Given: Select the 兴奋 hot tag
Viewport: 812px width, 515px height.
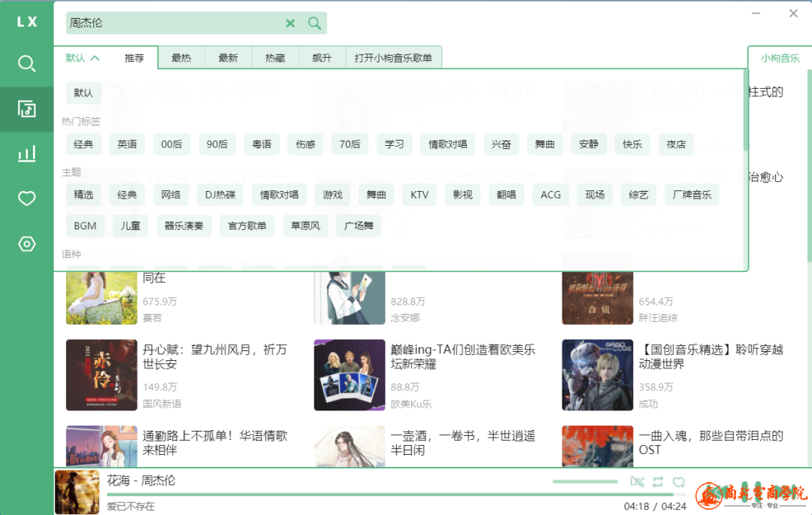Looking at the screenshot, I should pos(501,144).
